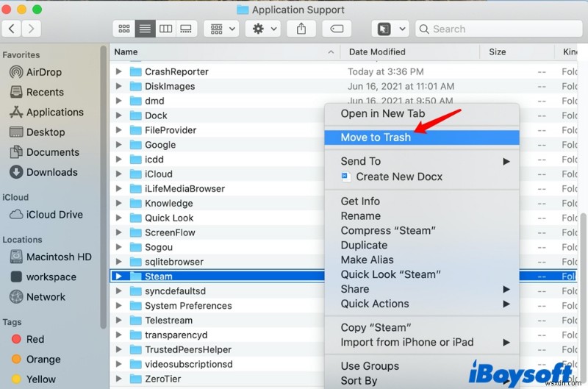Choose Get Info from context menu
The width and height of the screenshot is (588, 389).
422,201
